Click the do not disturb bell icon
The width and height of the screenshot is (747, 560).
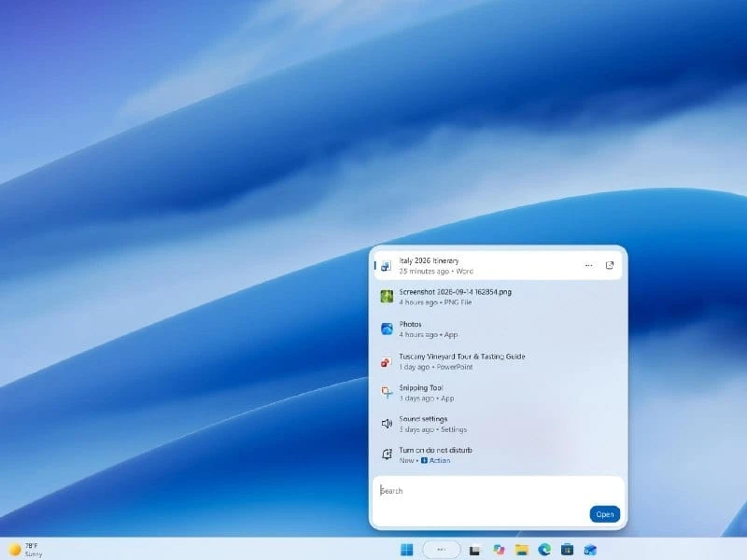click(x=387, y=455)
